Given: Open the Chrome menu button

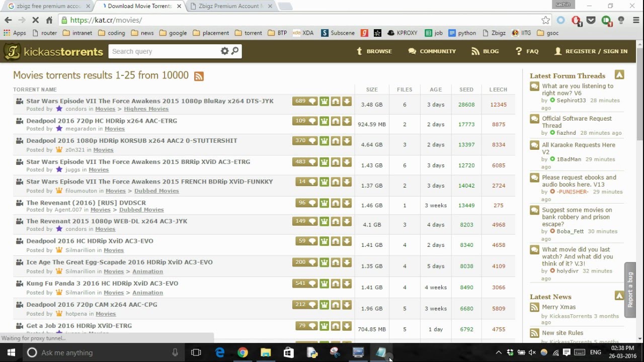Looking at the screenshot, I should (x=635, y=20).
